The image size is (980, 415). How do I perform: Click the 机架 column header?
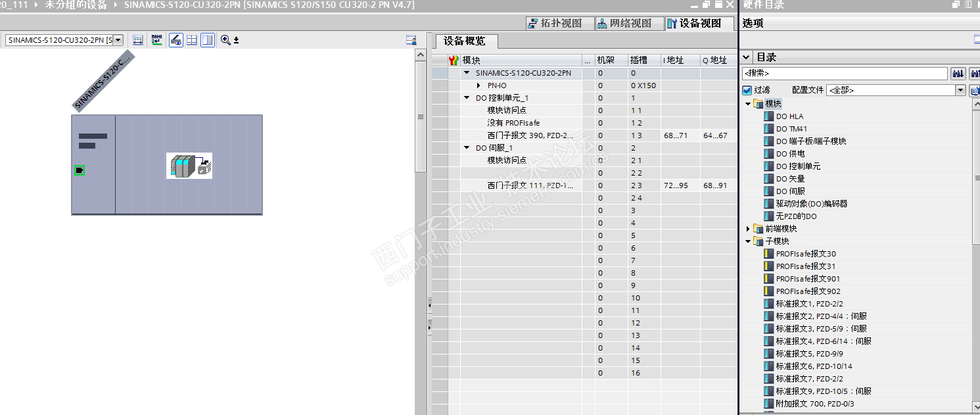click(x=611, y=60)
